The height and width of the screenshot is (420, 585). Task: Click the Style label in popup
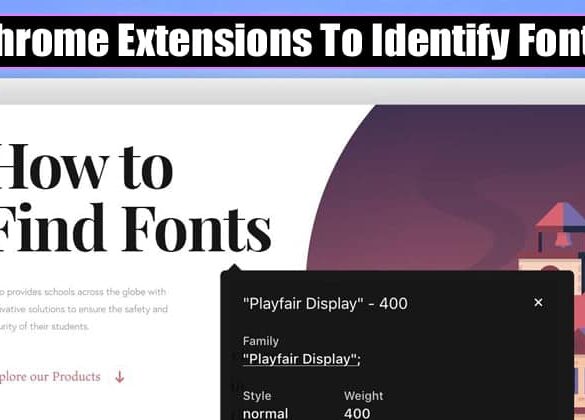coord(257,396)
